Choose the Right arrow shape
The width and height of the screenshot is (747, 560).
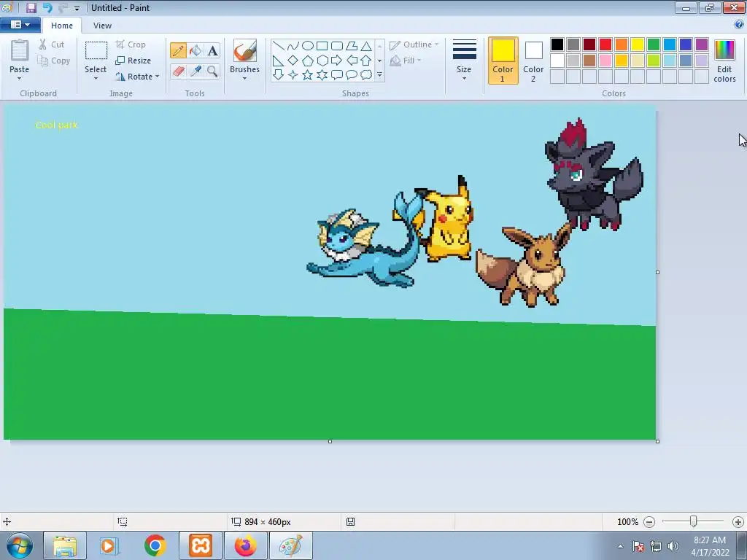[x=337, y=61]
